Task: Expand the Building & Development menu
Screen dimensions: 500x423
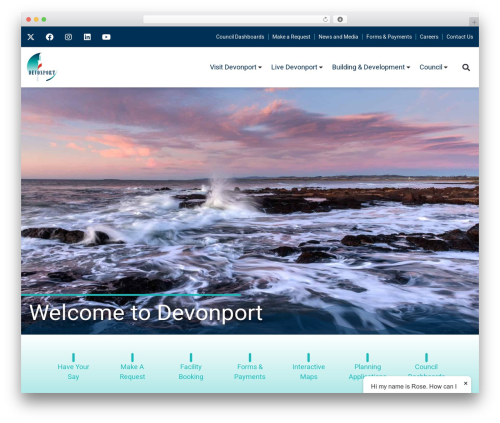Action: coord(371,67)
